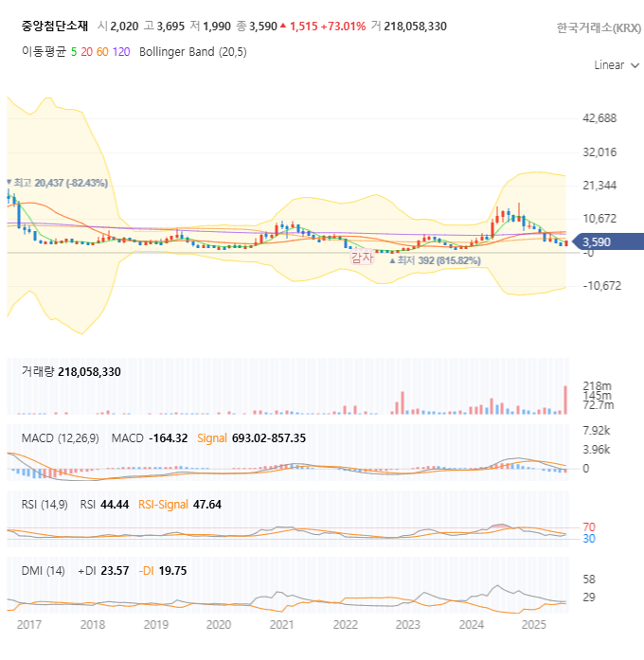Click the 218m volume axis label

[x=597, y=386]
